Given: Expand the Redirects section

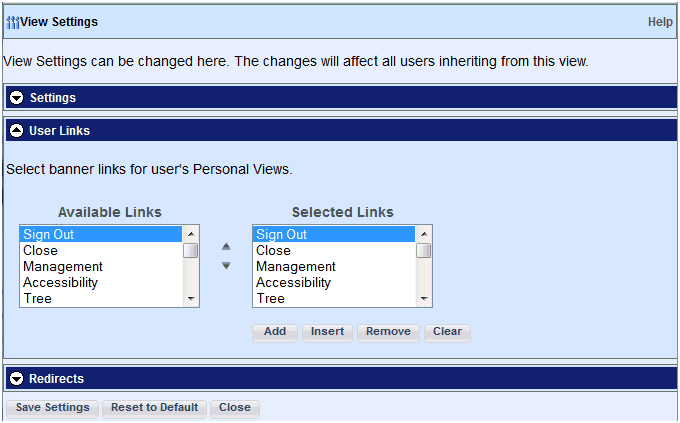Looking at the screenshot, I should coord(16,379).
